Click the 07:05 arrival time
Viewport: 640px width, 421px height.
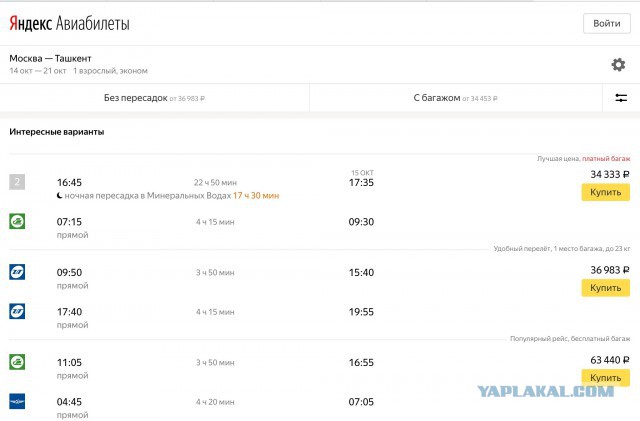[361, 402]
